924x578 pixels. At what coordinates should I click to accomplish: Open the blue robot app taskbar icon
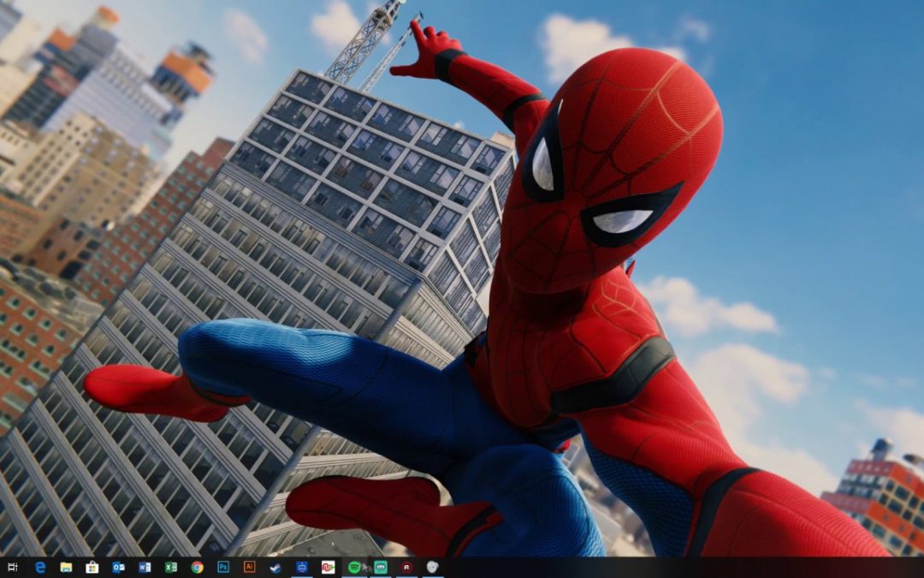pos(302,568)
